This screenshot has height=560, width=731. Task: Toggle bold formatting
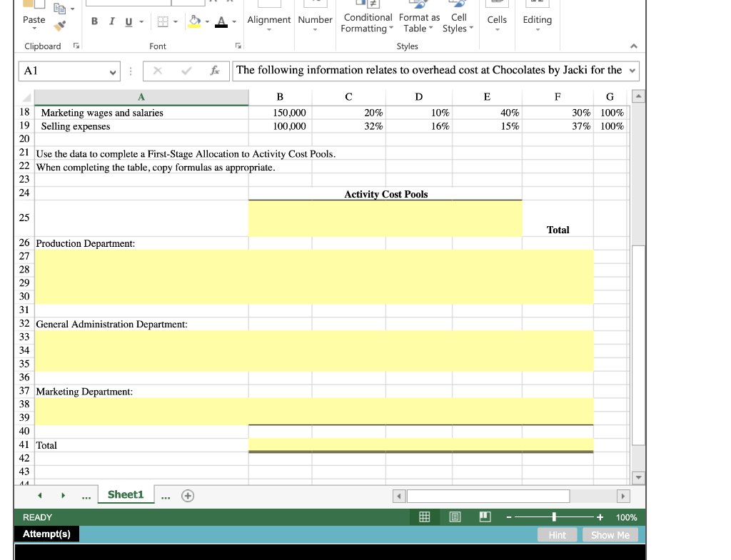click(94, 22)
